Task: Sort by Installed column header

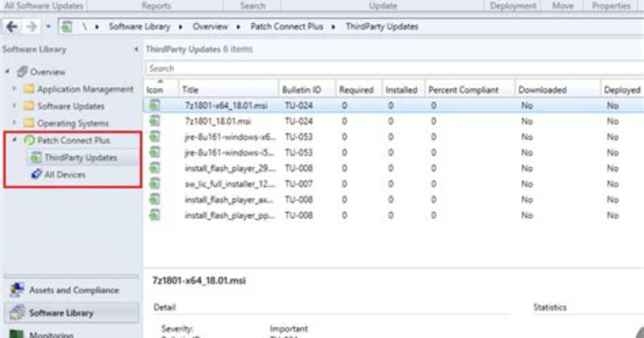Action: [401, 90]
